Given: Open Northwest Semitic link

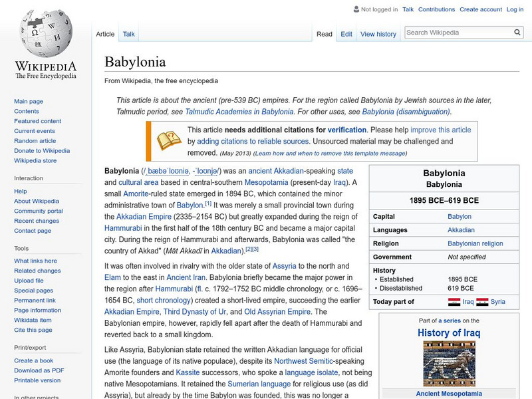Looking at the screenshot, I should tap(303, 361).
